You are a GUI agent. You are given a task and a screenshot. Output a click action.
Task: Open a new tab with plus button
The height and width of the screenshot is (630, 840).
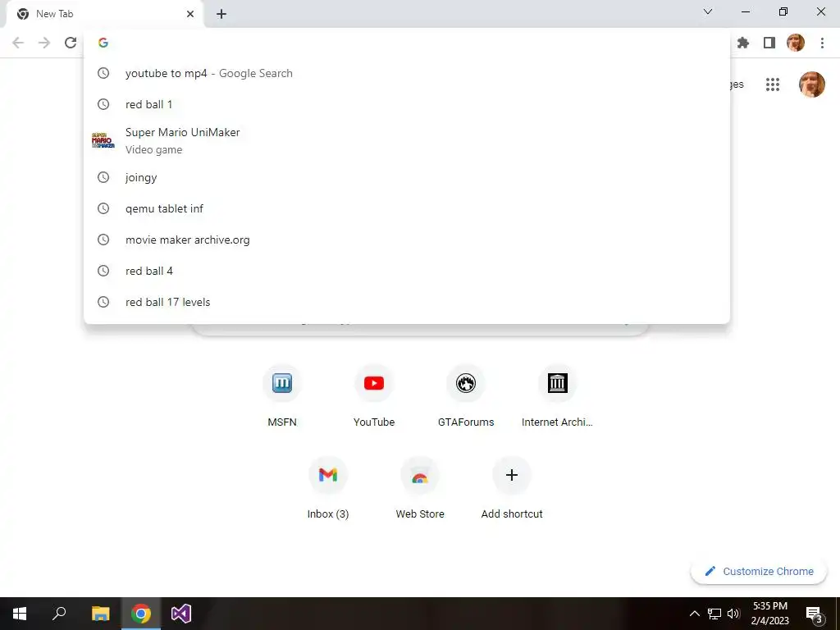coord(221,14)
